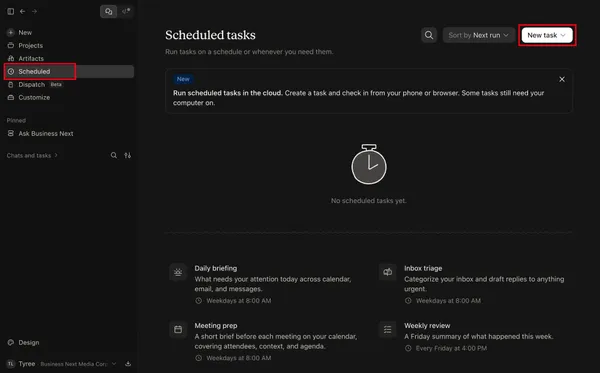Click the New plus icon
The height and width of the screenshot is (373, 600).
tap(11, 33)
